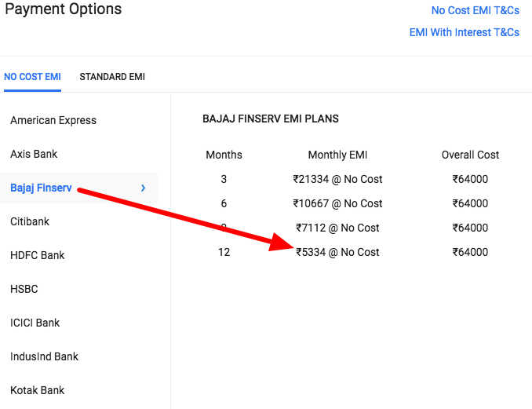Click the 6 months row value
The width and height of the screenshot is (532, 409).
coord(224,203)
